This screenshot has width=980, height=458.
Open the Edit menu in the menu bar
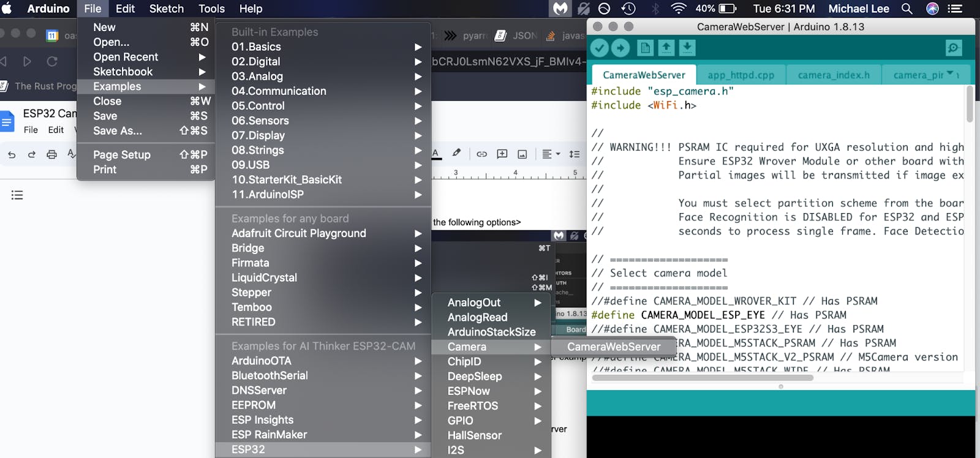tap(125, 9)
